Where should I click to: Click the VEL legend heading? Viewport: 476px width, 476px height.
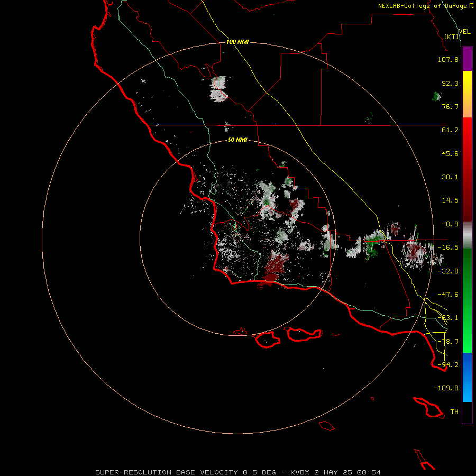[x=465, y=32]
